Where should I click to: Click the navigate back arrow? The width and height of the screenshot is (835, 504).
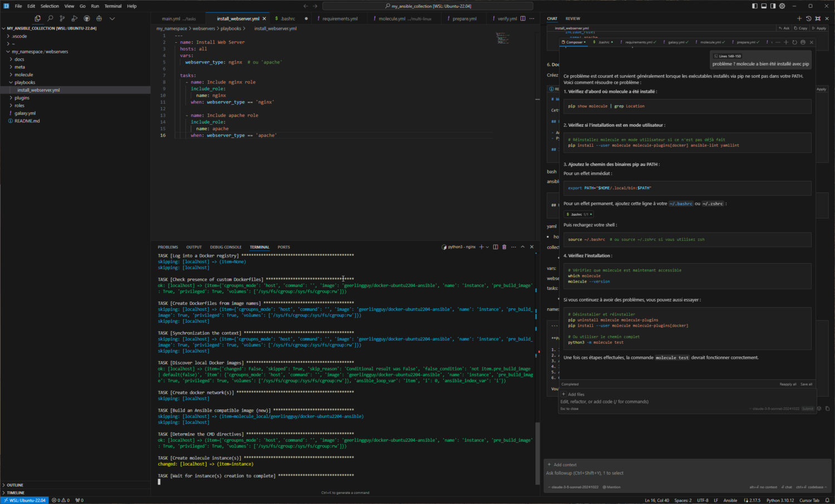(305, 6)
